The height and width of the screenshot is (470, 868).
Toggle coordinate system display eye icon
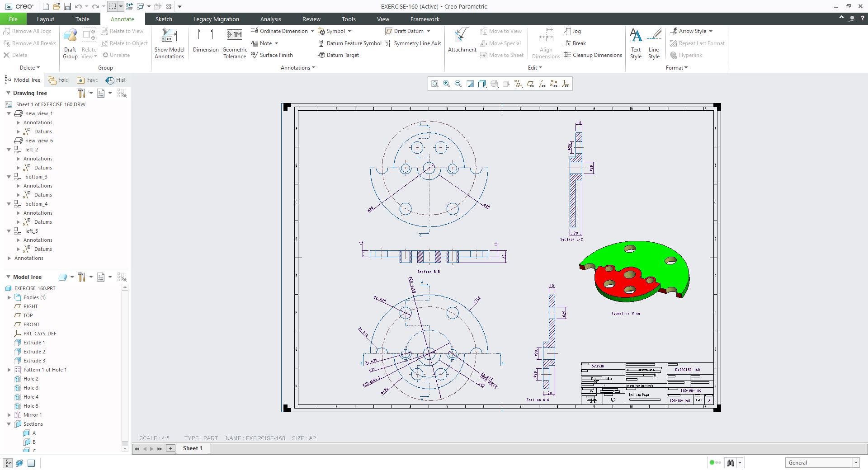coord(566,84)
